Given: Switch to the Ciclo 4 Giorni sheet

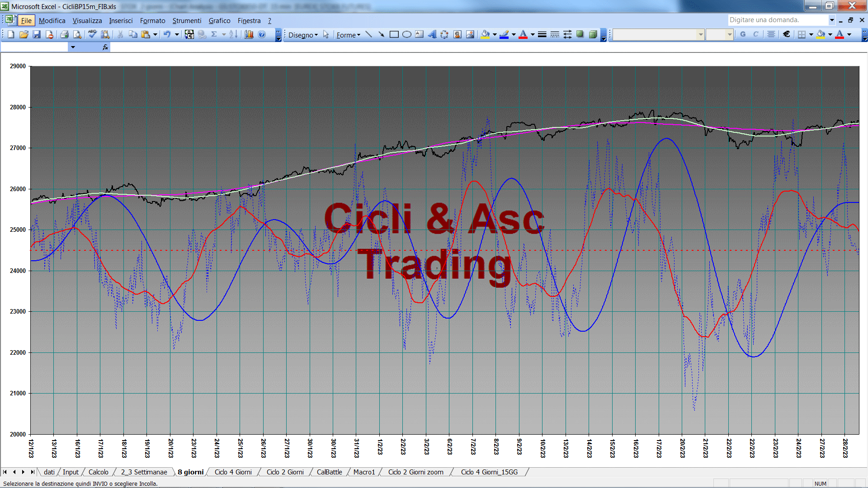Looking at the screenshot, I should tap(233, 472).
